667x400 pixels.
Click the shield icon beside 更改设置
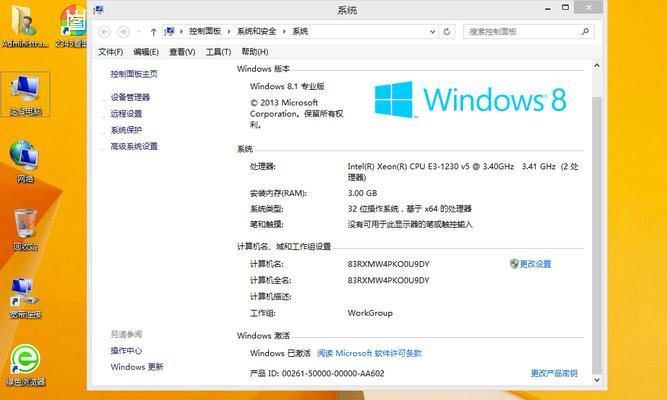tap(514, 263)
